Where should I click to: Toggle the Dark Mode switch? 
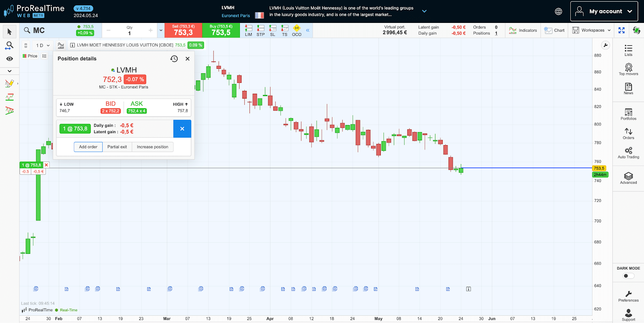tap(628, 276)
